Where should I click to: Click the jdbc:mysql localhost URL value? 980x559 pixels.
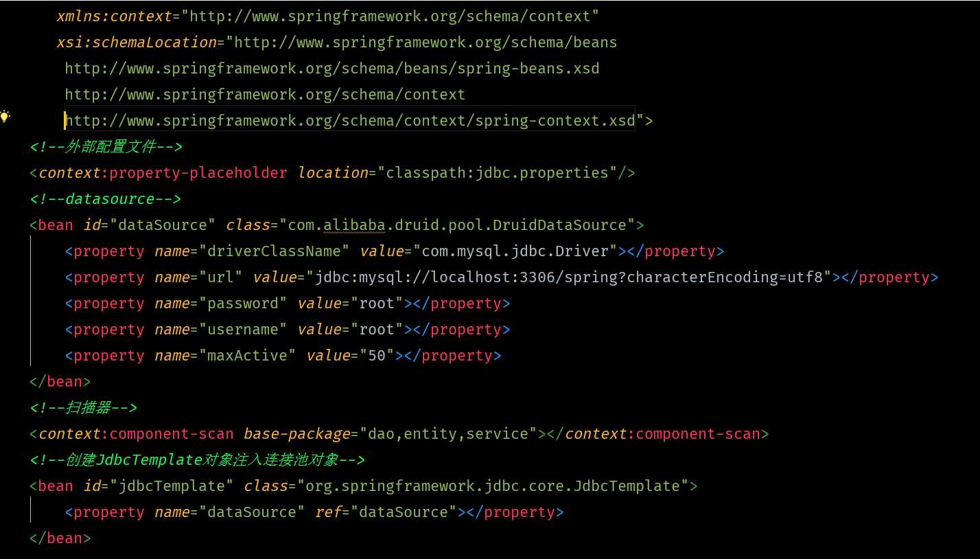tap(569, 277)
